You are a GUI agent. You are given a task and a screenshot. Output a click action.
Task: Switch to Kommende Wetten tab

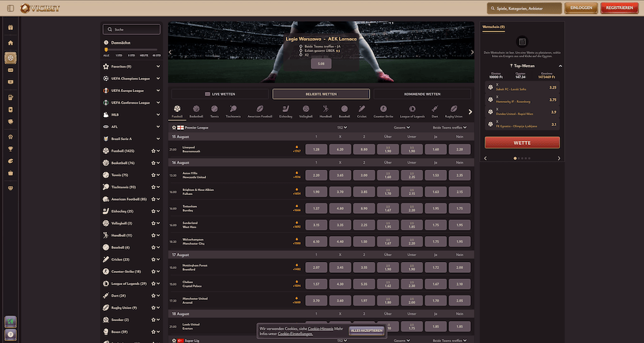[422, 94]
